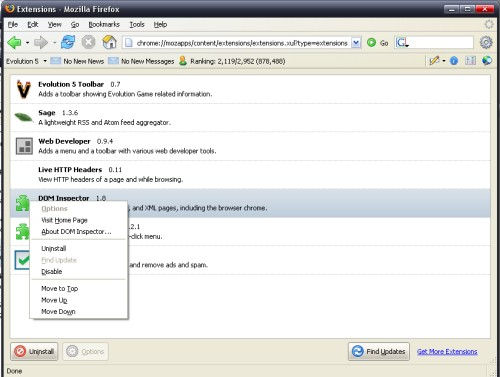Go back with the green Back arrow
Image resolution: width=500 pixels, height=377 pixels.
14,43
